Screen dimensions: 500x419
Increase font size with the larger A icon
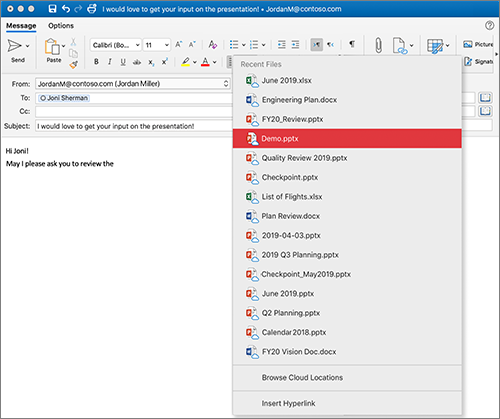click(179, 44)
